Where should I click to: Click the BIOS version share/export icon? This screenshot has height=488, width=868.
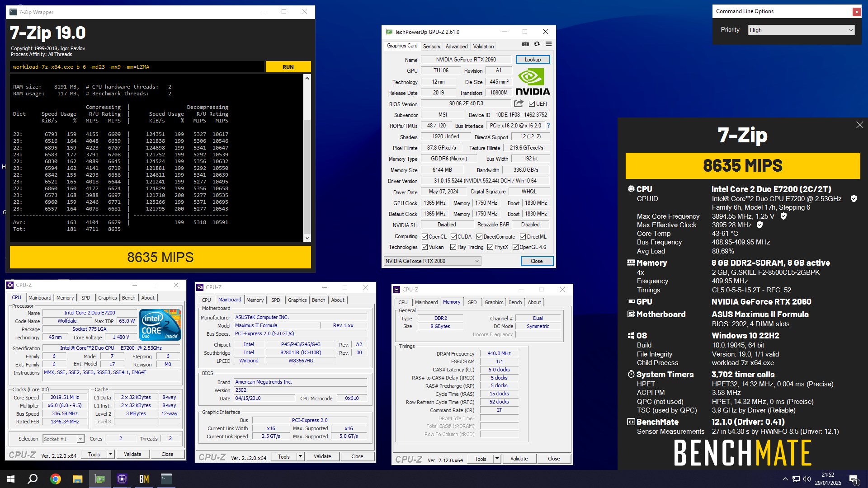(519, 103)
